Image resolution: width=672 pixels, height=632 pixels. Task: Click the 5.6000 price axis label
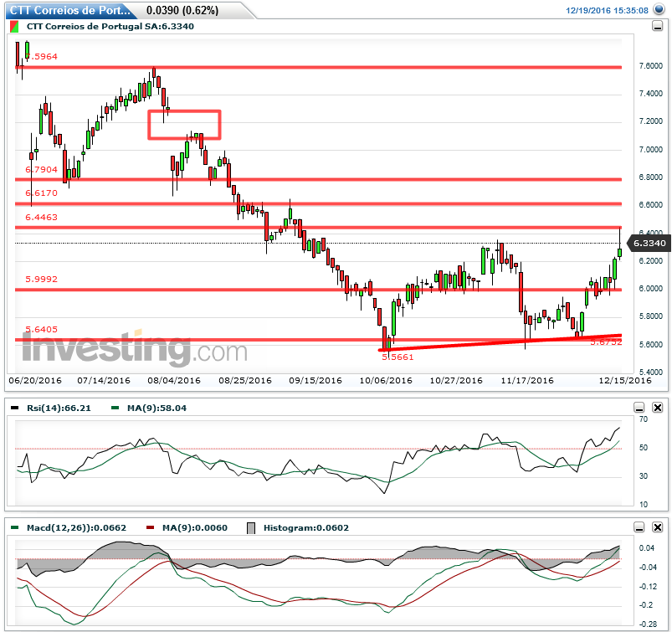(x=650, y=344)
